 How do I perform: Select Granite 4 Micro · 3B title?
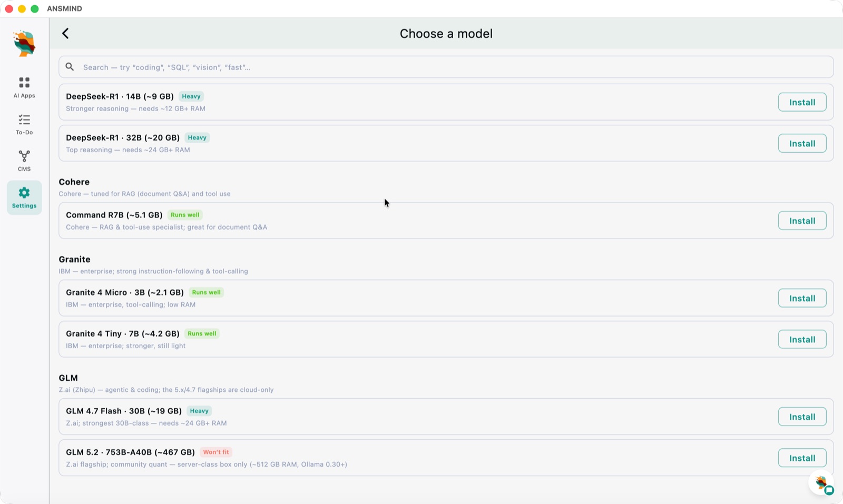[x=125, y=292]
